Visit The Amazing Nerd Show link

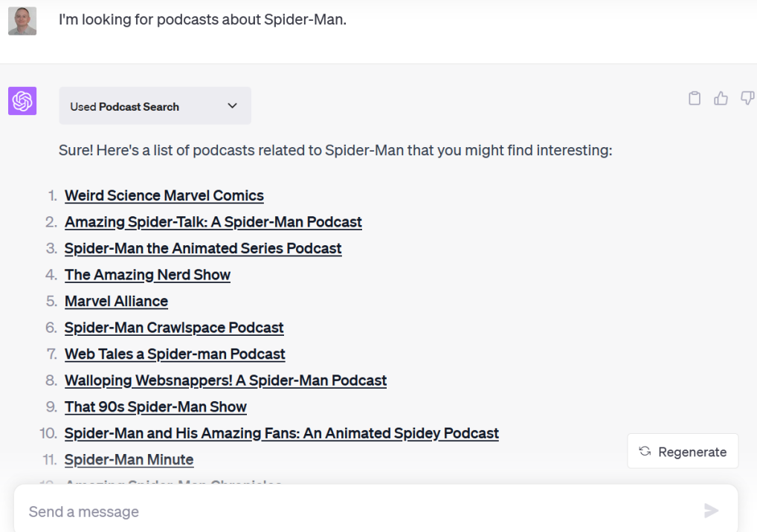pyautogui.click(x=147, y=275)
